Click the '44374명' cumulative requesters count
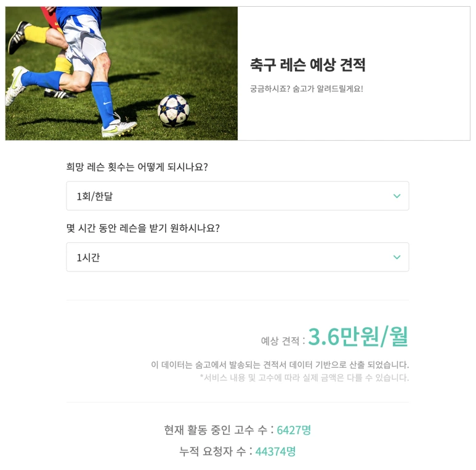The height and width of the screenshot is (470, 476). pyautogui.click(x=276, y=452)
